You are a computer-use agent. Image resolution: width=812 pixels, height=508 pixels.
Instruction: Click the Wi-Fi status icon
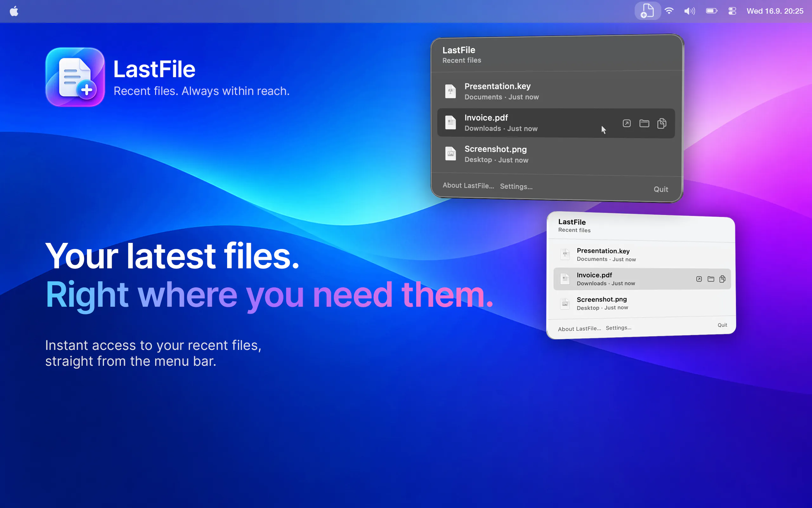point(669,11)
